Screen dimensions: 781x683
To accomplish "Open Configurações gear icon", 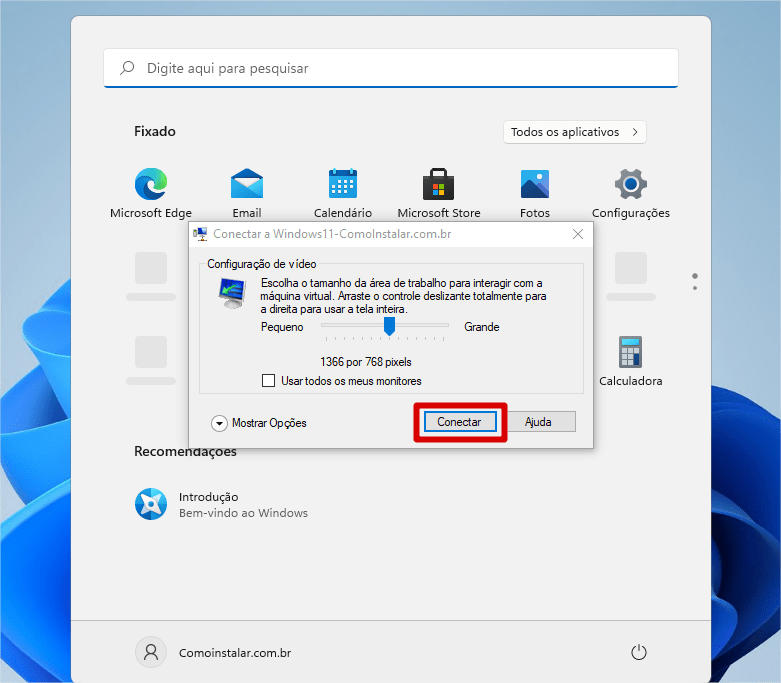I will tap(631, 184).
